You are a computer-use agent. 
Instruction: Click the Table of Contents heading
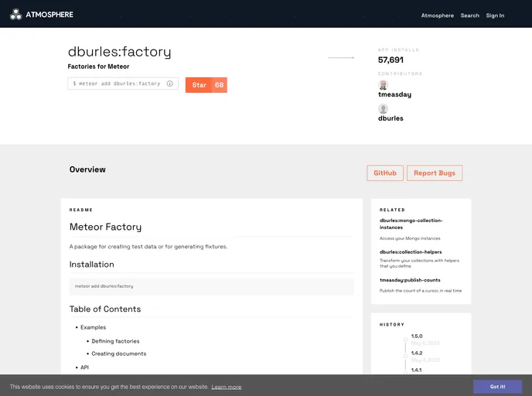105,309
